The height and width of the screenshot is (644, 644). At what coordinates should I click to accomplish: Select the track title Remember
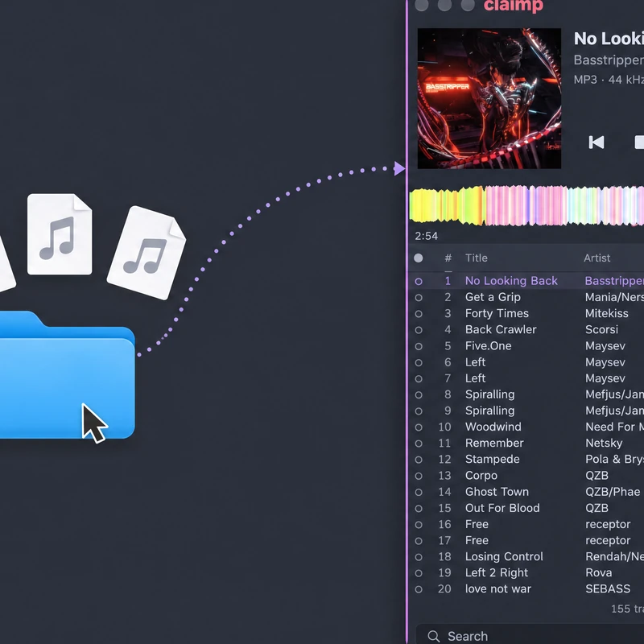click(x=494, y=443)
